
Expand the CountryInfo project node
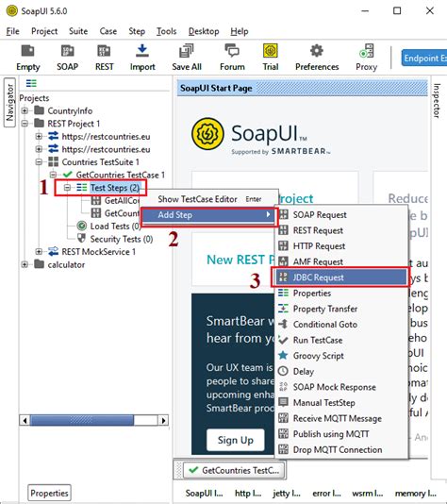pyautogui.click(x=25, y=110)
